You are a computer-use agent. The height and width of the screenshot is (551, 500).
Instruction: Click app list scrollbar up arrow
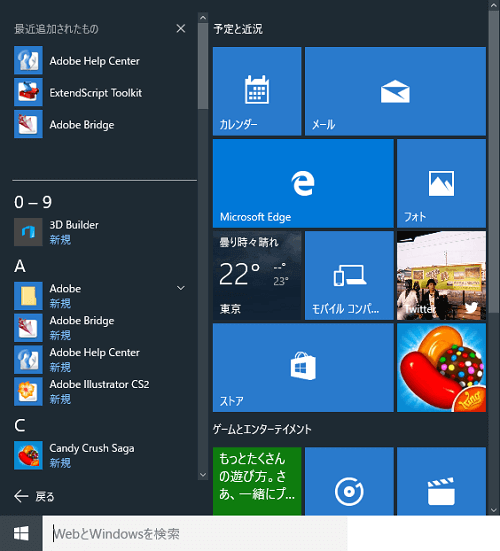[203, 17]
